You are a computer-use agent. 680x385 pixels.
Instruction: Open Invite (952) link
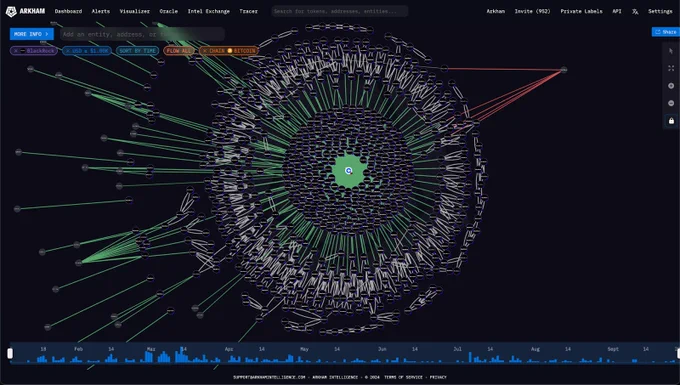532,11
